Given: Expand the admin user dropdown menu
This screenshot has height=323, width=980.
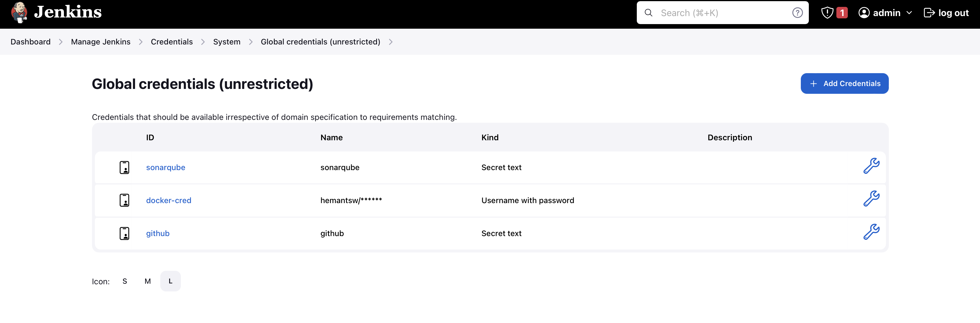Looking at the screenshot, I should (909, 13).
